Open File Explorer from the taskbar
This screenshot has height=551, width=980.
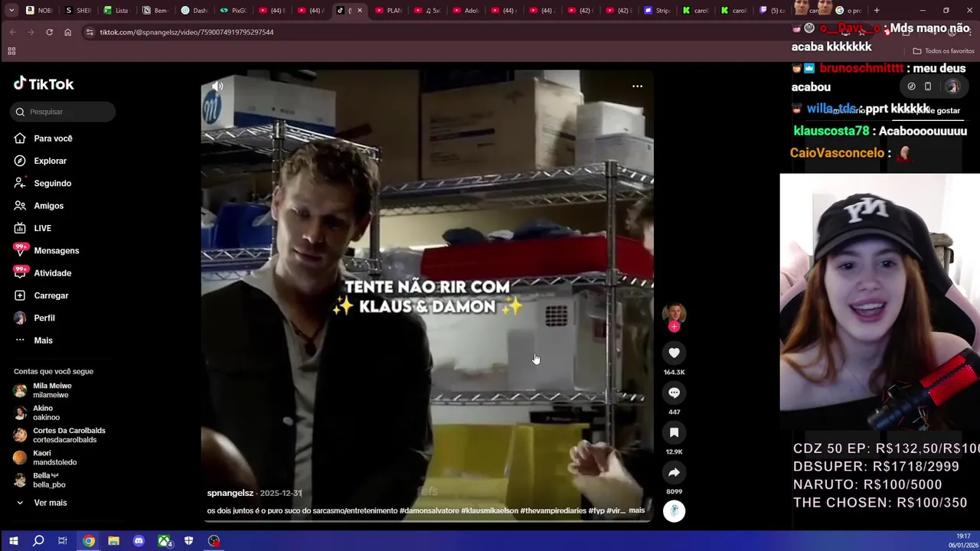113,541
